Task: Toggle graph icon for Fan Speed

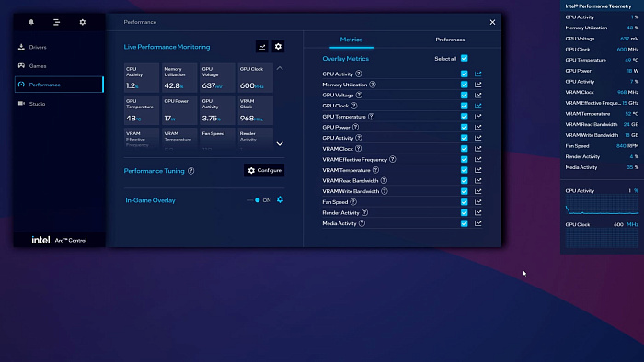Action: (478, 202)
